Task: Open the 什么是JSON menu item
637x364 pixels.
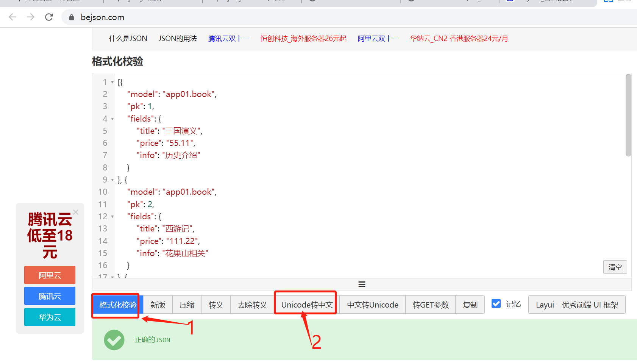Action: click(128, 39)
